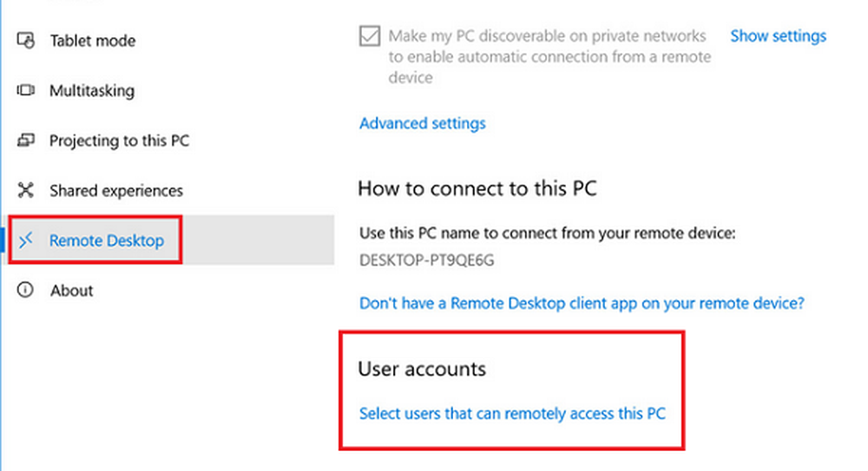Click the Remote Desktop icon in sidebar

(26, 240)
